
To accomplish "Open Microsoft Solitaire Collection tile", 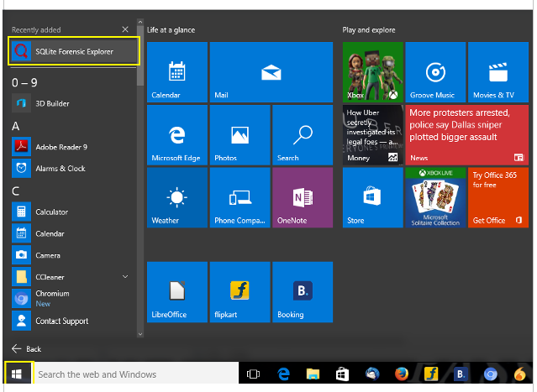I will [x=435, y=197].
